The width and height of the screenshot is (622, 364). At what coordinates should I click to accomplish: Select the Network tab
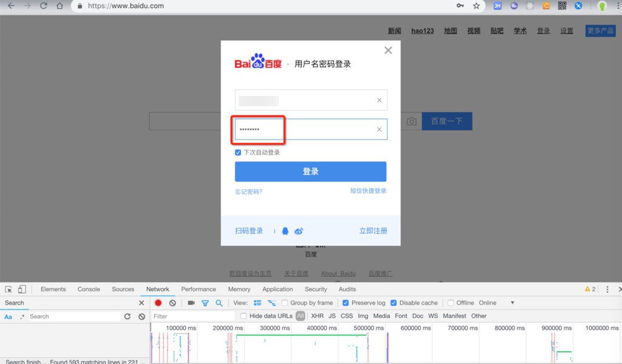point(157,289)
